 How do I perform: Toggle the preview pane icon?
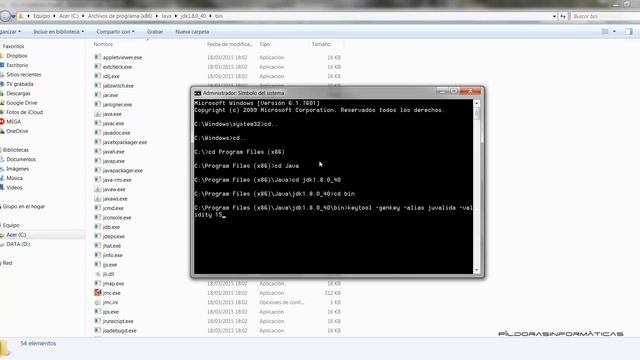(629, 31)
